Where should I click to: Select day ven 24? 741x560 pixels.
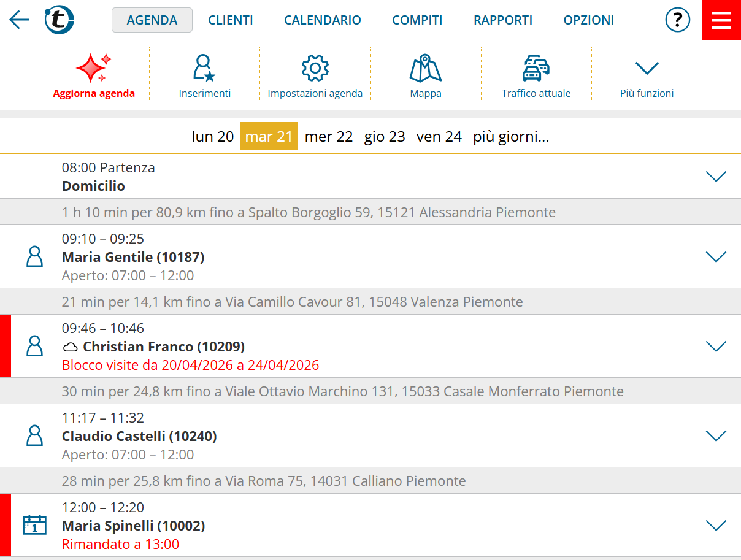[439, 136]
